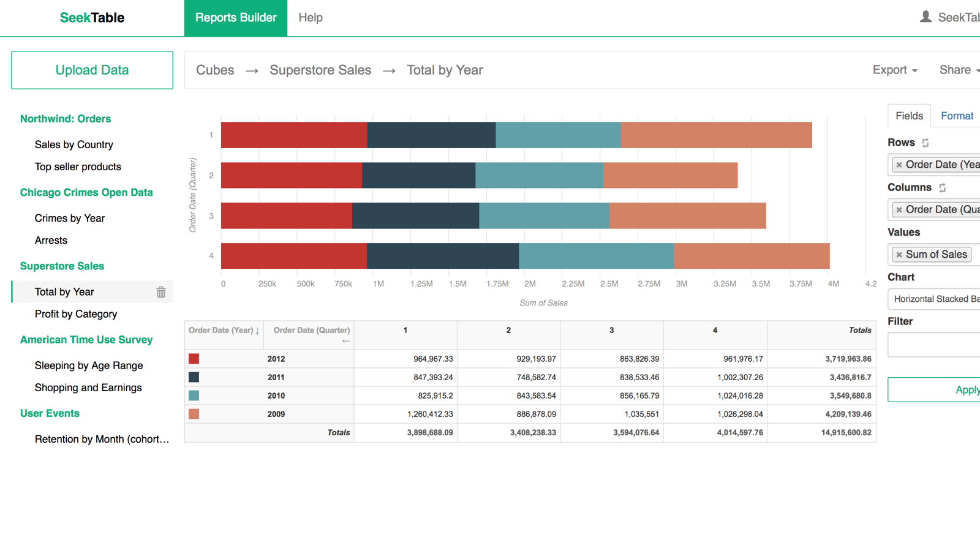Viewport: 980px width, 551px height.
Task: Open the Share dropdown
Action: pyautogui.click(x=956, y=70)
